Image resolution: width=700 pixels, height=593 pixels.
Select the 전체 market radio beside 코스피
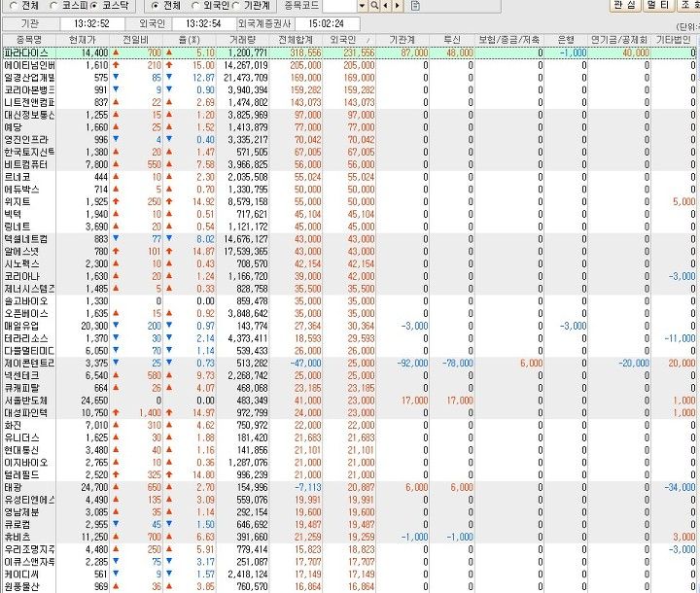coord(14,6)
